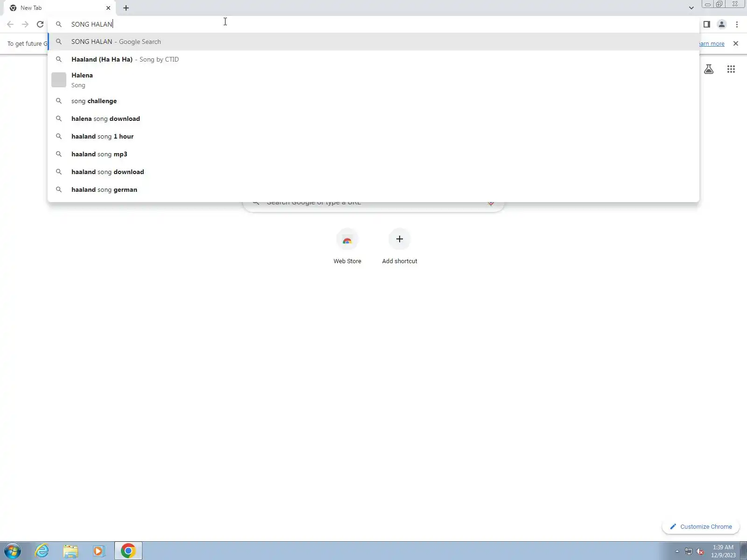
Task: Choose the haaland song download suggestion
Action: [x=373, y=172]
